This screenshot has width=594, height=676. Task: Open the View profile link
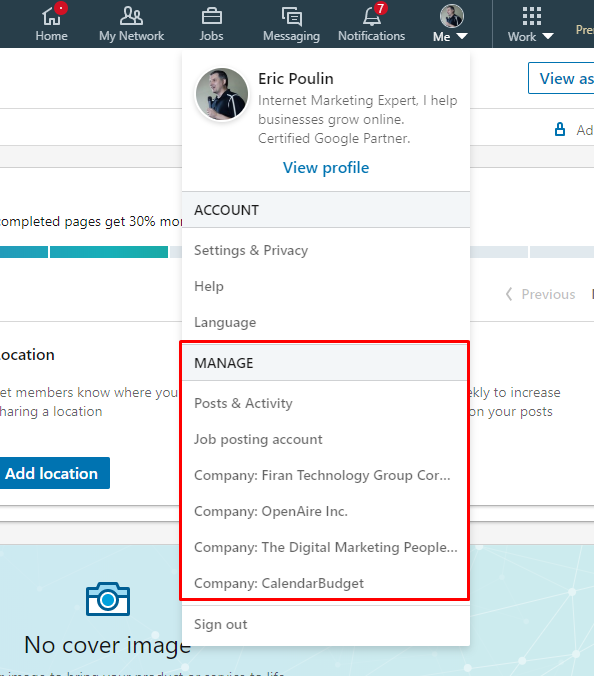pos(326,167)
